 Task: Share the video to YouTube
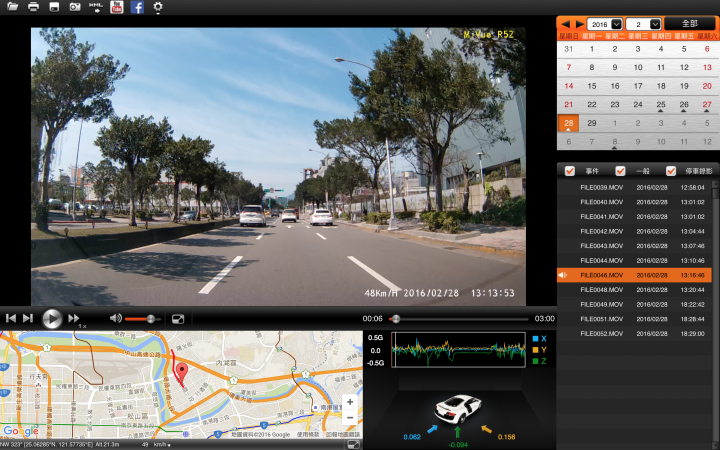[x=117, y=7]
